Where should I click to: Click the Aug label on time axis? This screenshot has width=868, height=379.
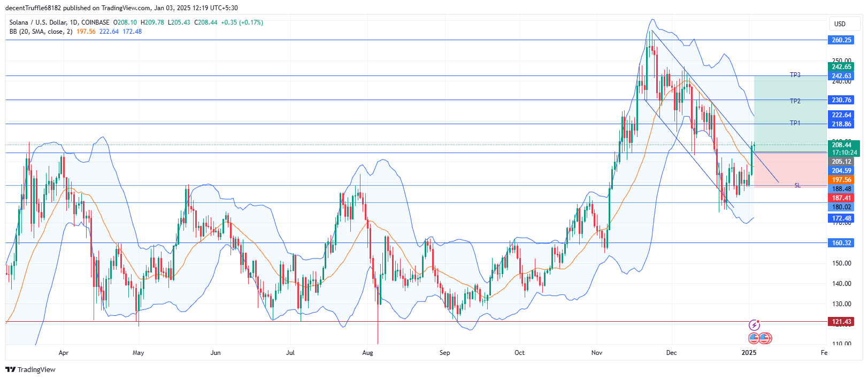click(x=367, y=353)
